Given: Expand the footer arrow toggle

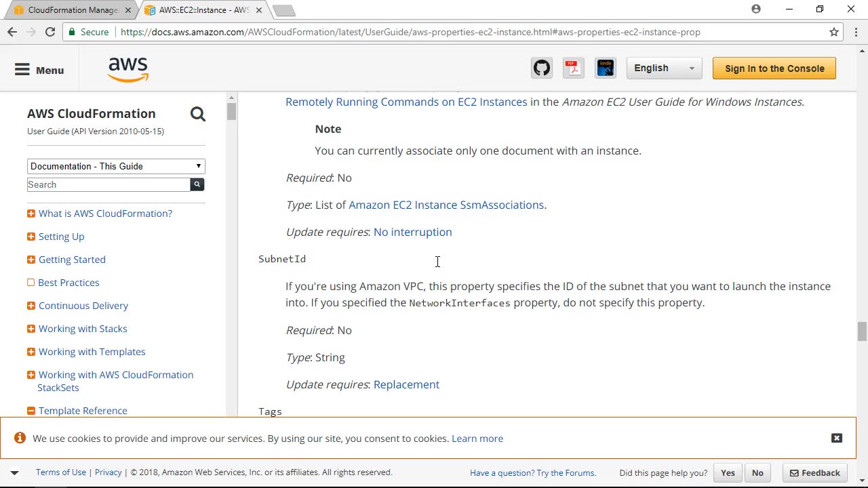Looking at the screenshot, I should [x=14, y=472].
